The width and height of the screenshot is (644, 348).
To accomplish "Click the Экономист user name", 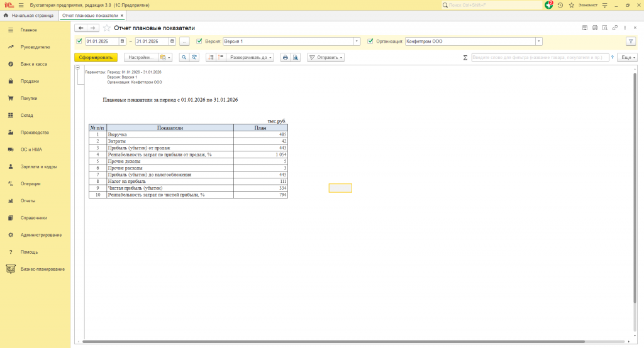I will pyautogui.click(x=588, y=5).
